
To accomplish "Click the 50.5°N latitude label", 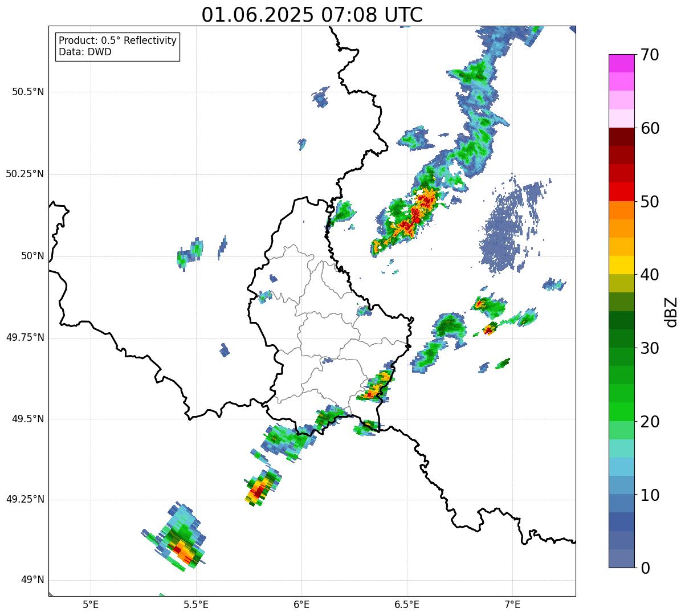I will (28, 92).
